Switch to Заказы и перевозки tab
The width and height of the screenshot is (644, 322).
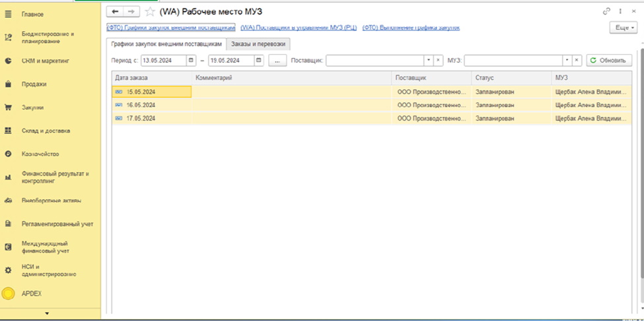258,44
